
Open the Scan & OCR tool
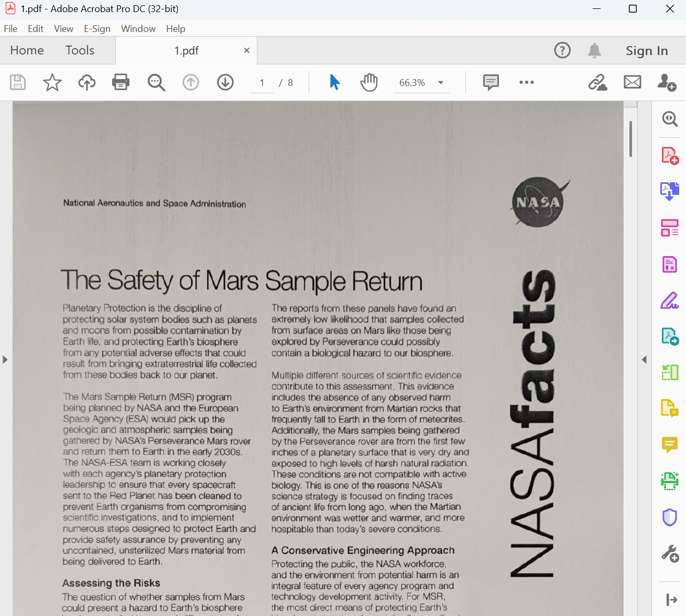coord(670,481)
